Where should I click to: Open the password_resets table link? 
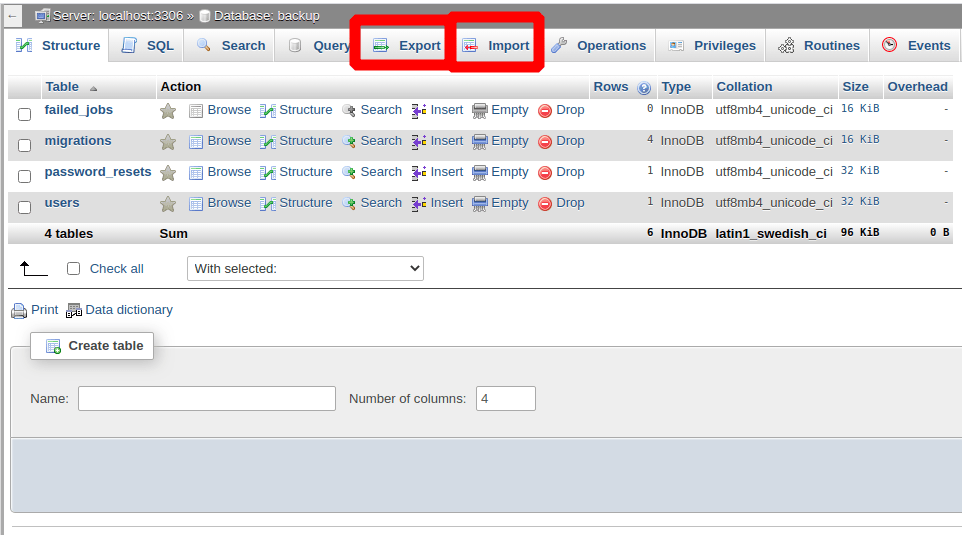coord(98,172)
